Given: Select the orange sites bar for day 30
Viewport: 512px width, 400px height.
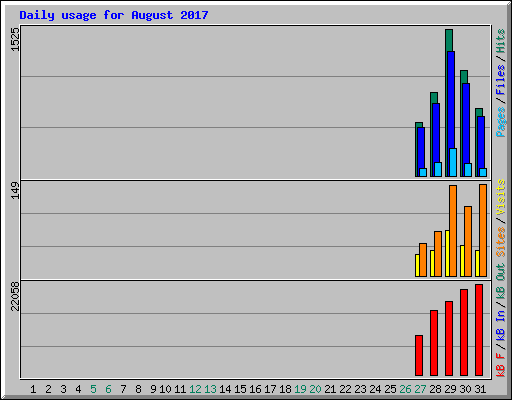Looking at the screenshot, I should (x=468, y=241).
